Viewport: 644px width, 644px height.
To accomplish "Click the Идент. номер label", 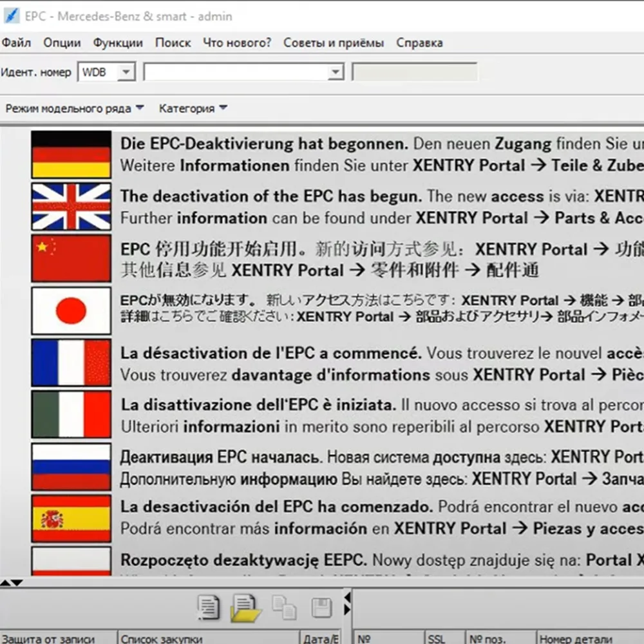I will pyautogui.click(x=36, y=72).
